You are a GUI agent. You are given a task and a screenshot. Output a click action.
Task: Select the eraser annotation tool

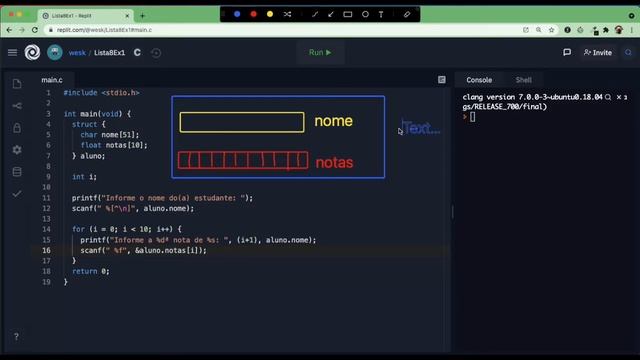(x=407, y=14)
